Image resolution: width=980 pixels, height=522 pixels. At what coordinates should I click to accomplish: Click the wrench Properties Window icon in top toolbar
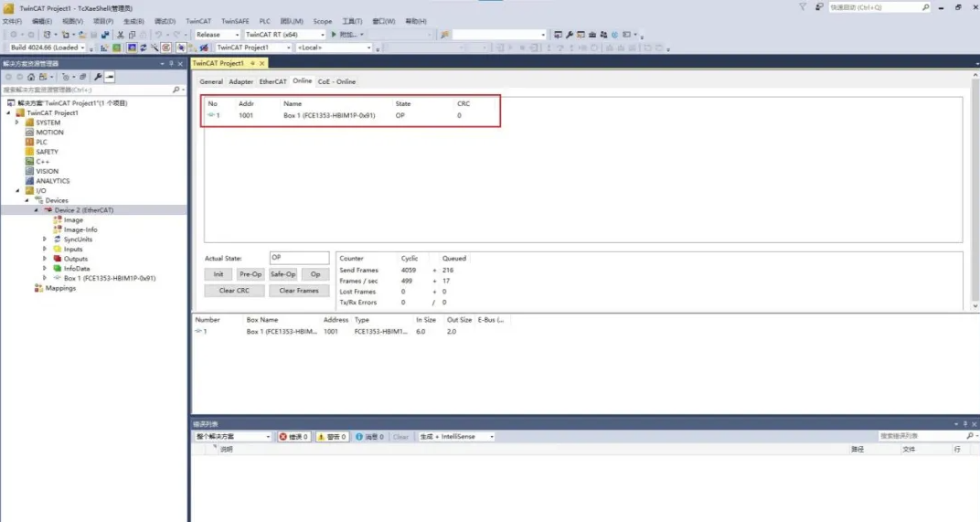tap(570, 35)
